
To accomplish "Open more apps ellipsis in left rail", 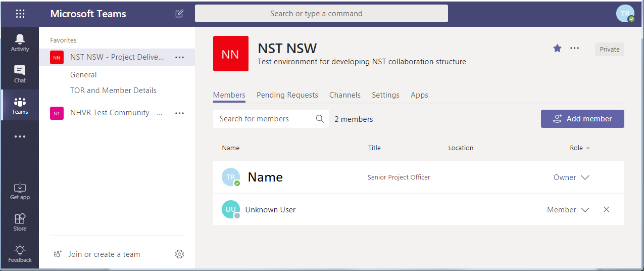I will 20,137.
